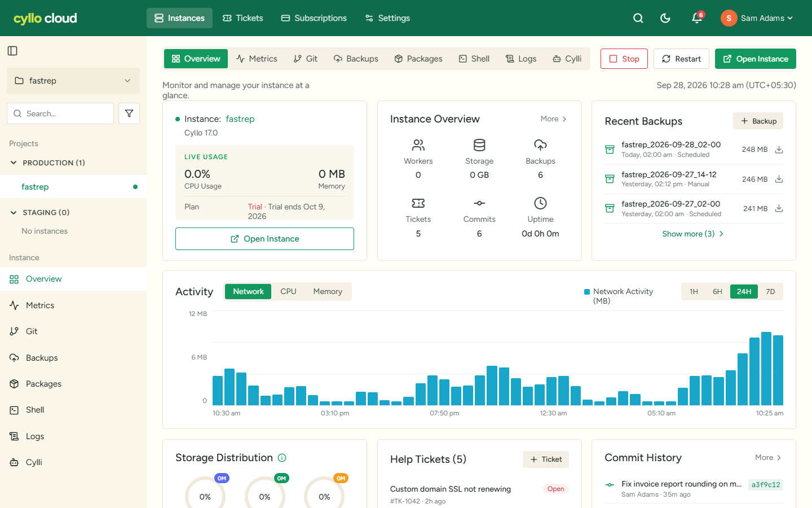The height and width of the screenshot is (508, 812).
Task: Click the Workers icon in Instance Overview
Action: pos(418,145)
